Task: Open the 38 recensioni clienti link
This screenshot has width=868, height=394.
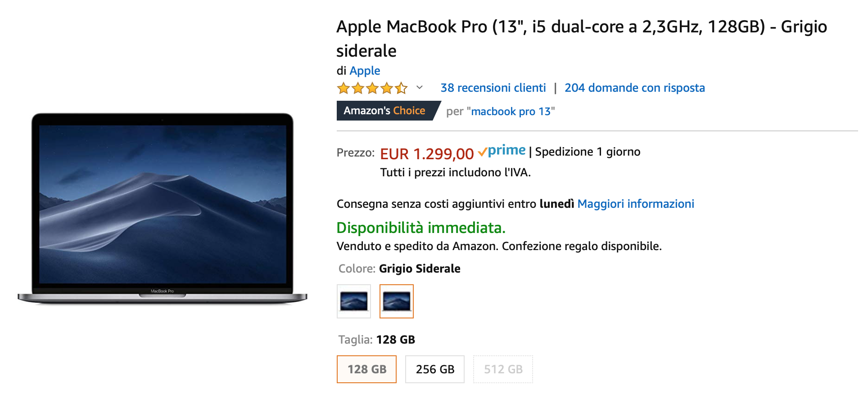Action: pyautogui.click(x=493, y=88)
